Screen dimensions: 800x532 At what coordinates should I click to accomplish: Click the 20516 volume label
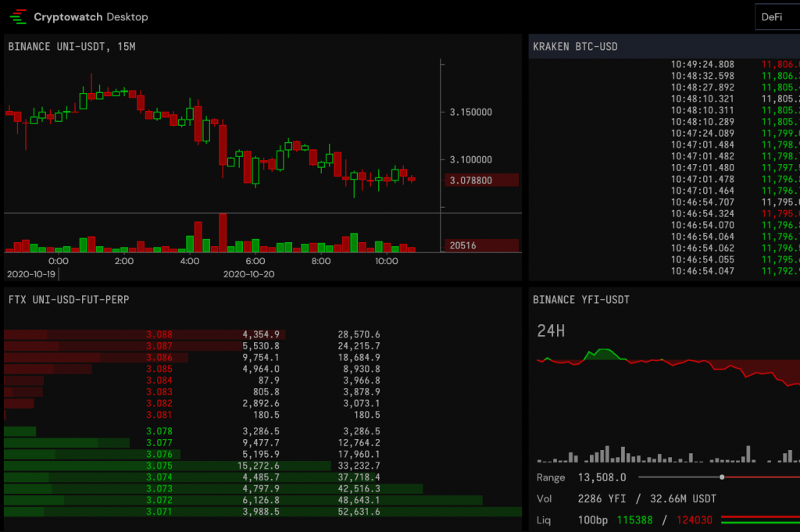481,245
